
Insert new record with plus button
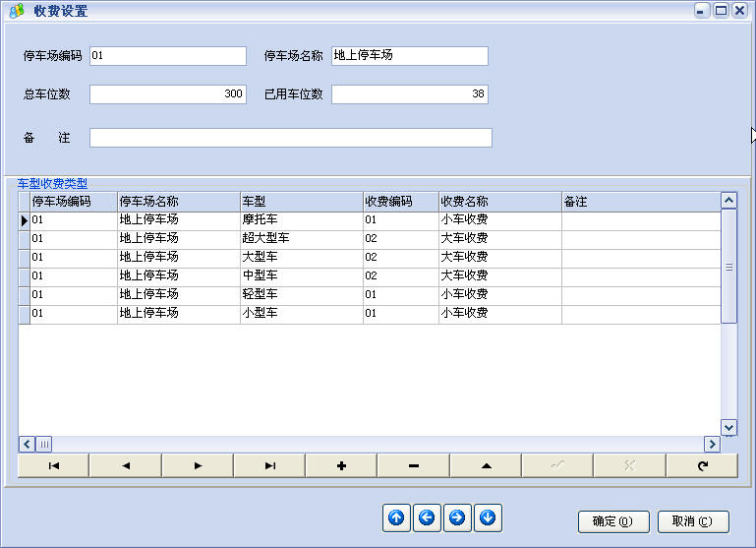pyautogui.click(x=341, y=465)
